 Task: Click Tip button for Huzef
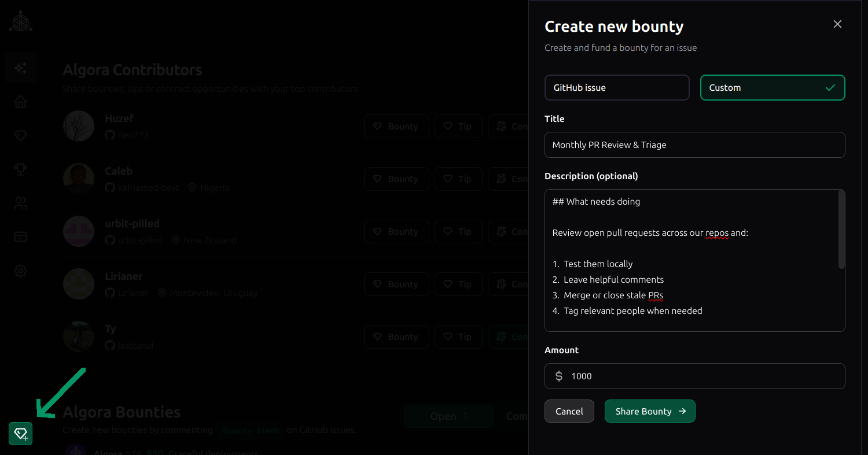pos(458,126)
